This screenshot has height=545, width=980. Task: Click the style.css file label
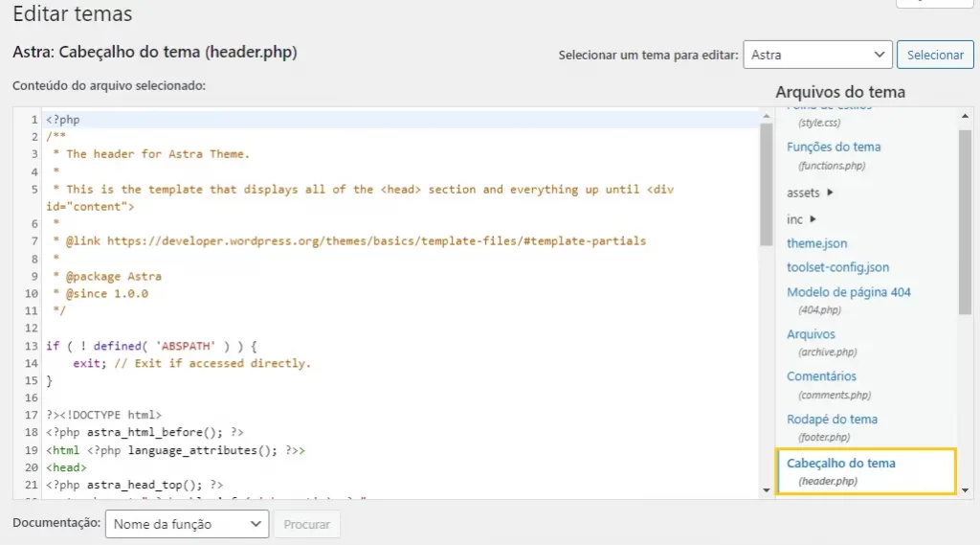(x=819, y=123)
